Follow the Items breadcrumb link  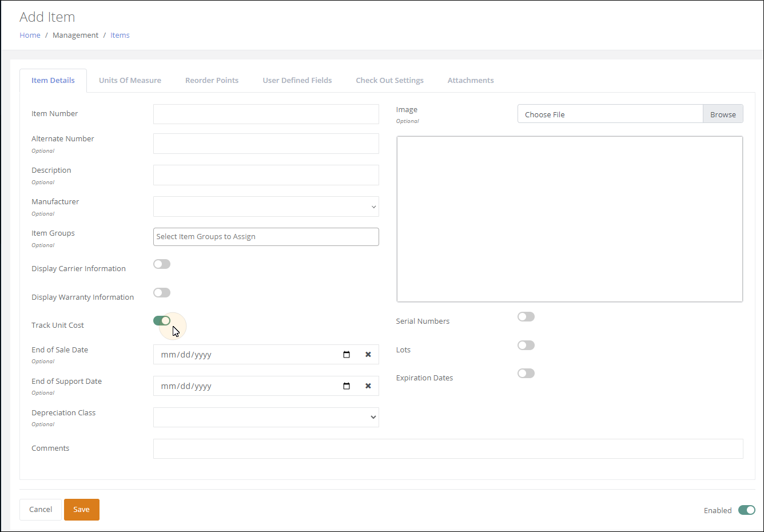pos(120,35)
